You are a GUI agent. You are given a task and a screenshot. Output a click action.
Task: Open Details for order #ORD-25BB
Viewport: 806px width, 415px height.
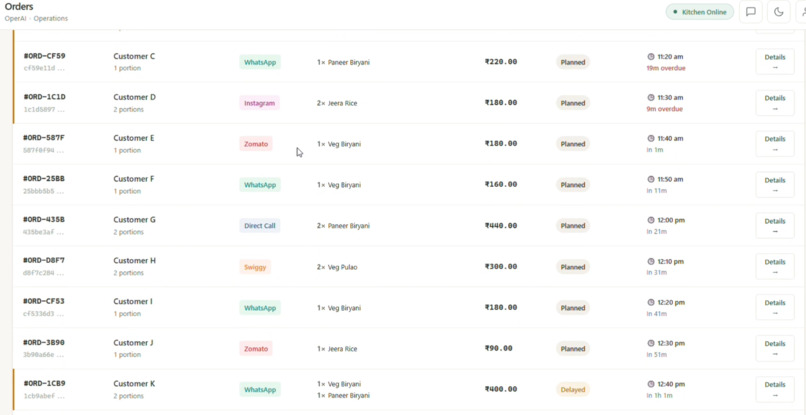click(775, 185)
